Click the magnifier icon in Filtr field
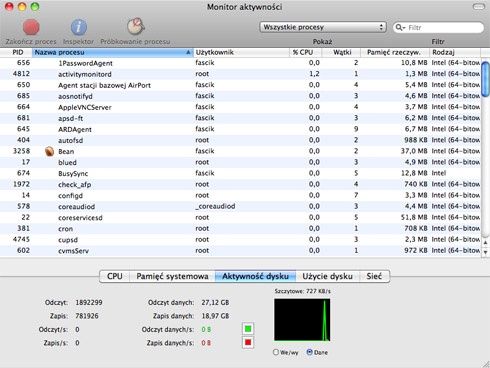The image size is (490, 368). (x=399, y=27)
